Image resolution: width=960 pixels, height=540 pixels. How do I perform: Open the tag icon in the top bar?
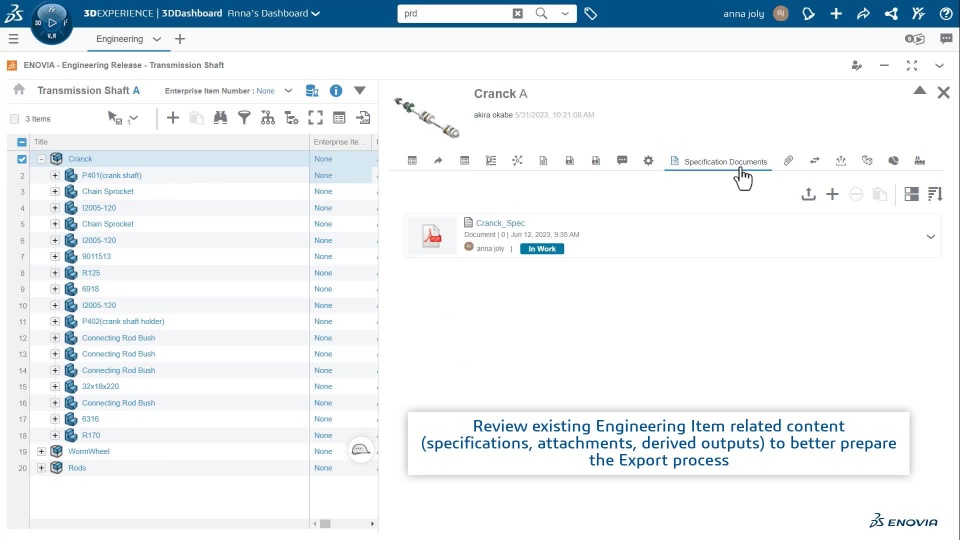point(590,13)
